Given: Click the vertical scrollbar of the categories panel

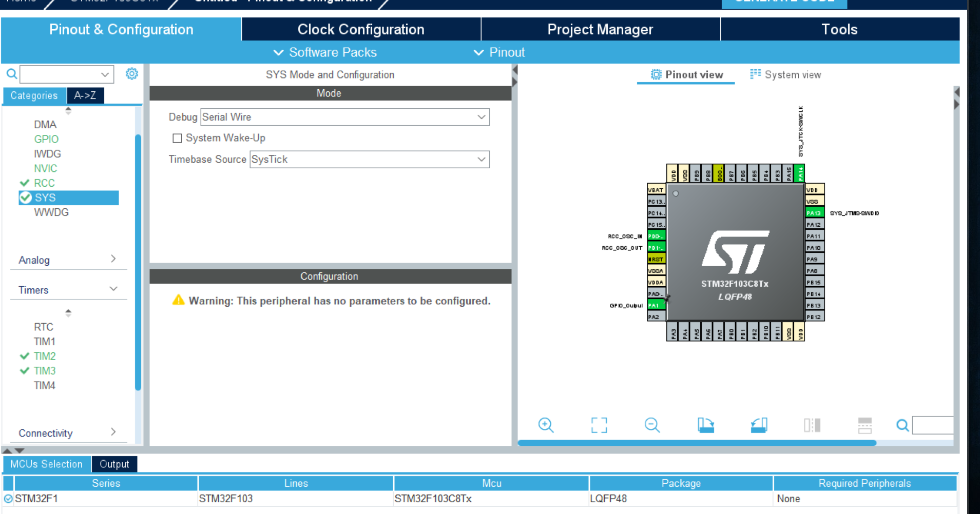Looking at the screenshot, I should (x=138, y=262).
